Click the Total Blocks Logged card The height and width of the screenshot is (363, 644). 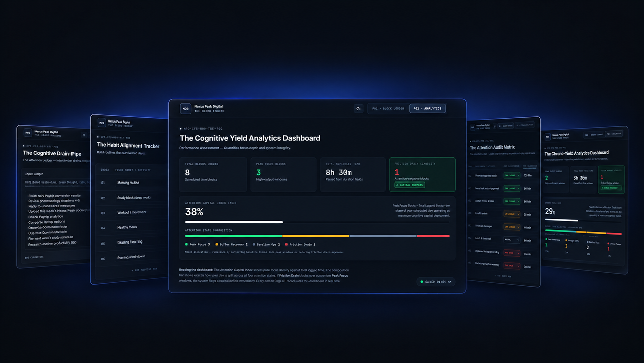click(x=213, y=174)
